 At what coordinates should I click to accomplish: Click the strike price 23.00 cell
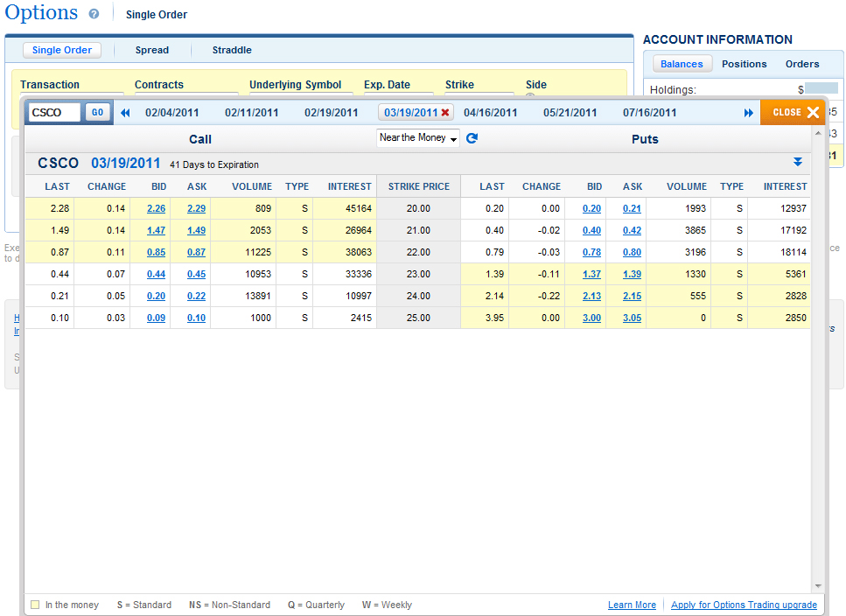tap(419, 274)
